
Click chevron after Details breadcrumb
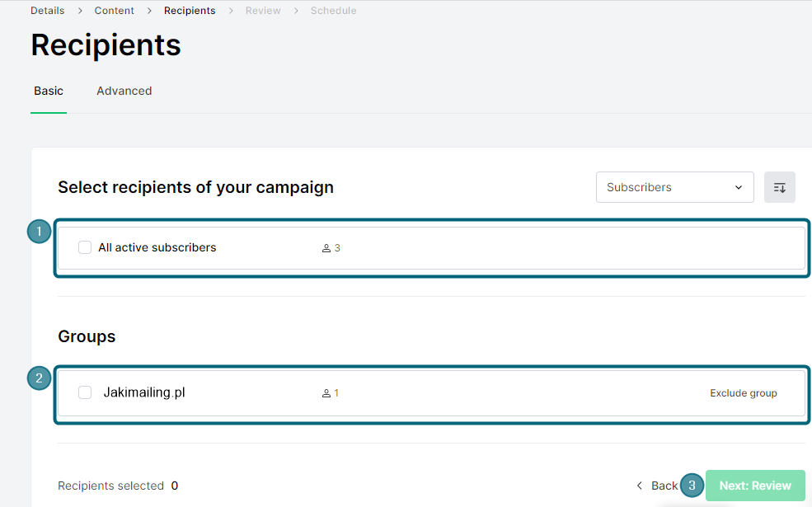80,11
